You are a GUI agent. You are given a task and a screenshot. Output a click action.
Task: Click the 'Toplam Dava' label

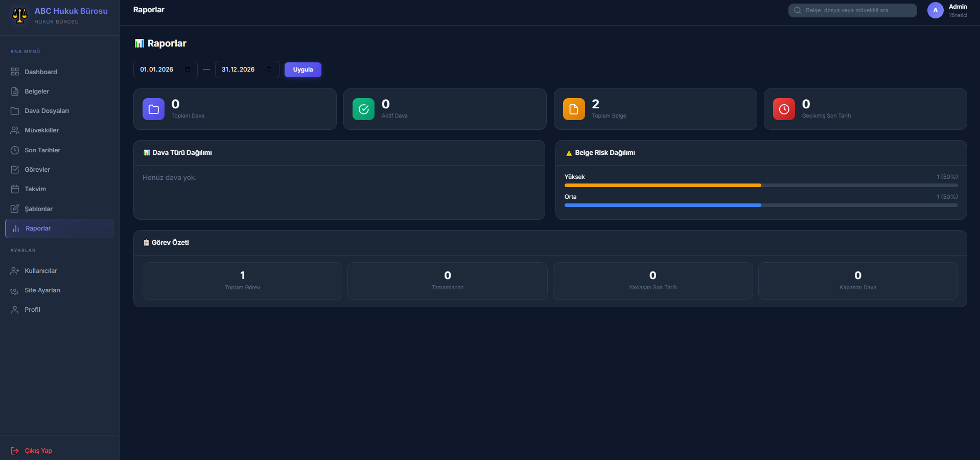tap(188, 116)
